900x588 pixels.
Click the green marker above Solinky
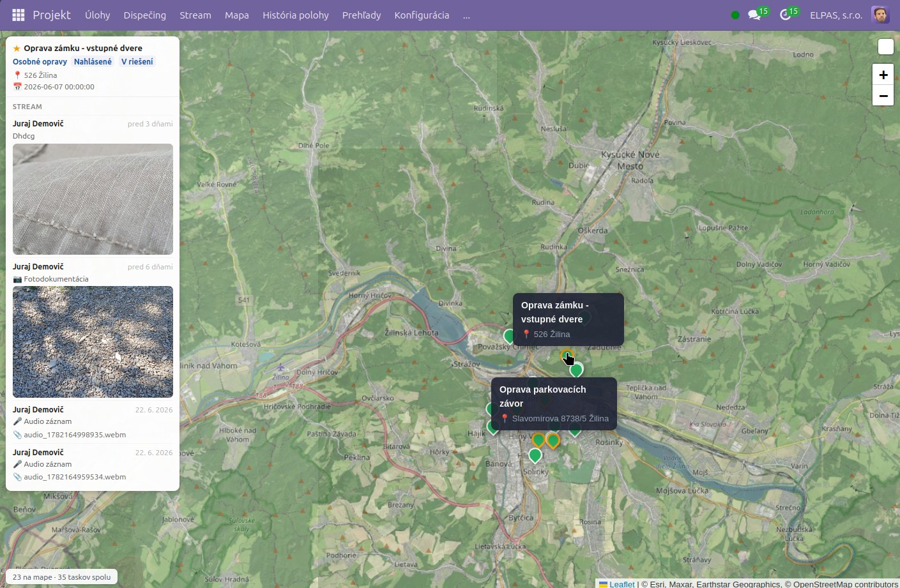pos(535,456)
